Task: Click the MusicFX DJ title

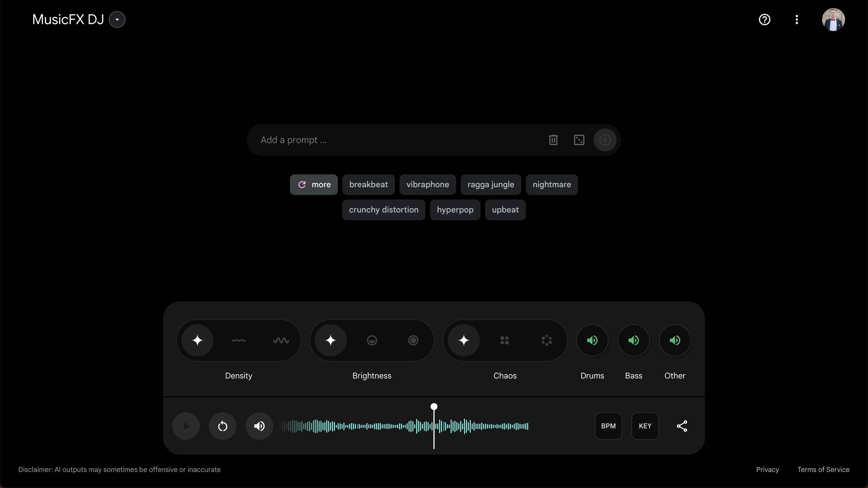Action: click(68, 20)
